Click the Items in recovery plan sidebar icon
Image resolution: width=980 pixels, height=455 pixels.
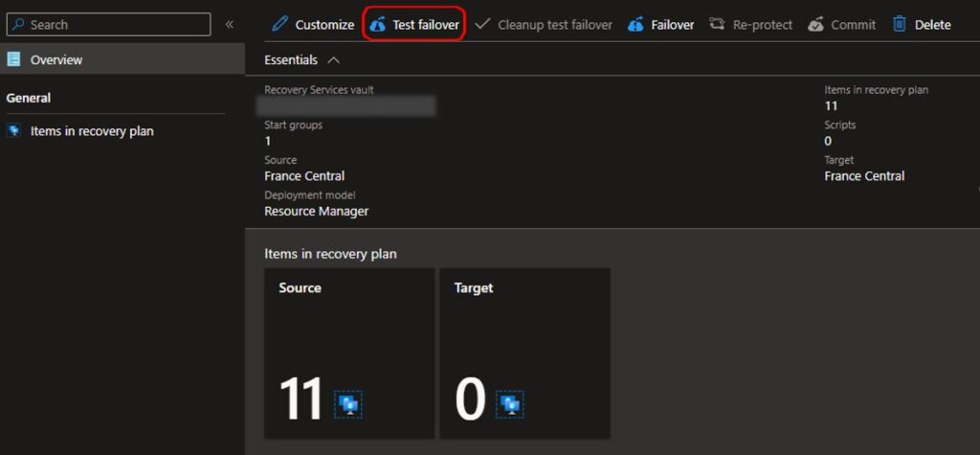[x=13, y=131]
